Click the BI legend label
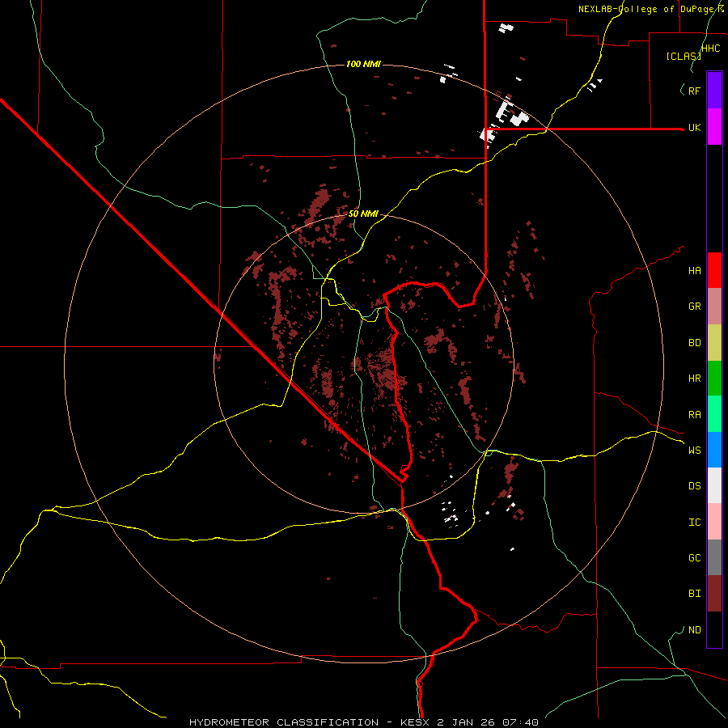The image size is (728, 728). [x=694, y=594]
